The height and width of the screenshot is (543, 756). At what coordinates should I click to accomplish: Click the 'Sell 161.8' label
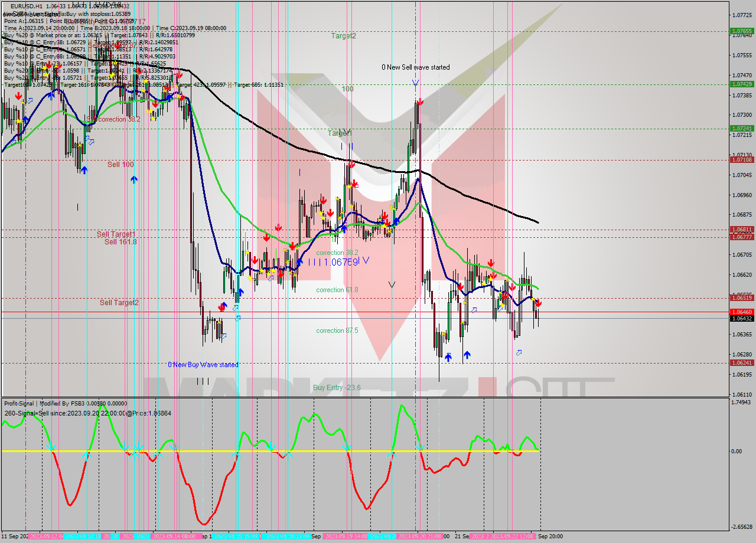point(120,241)
